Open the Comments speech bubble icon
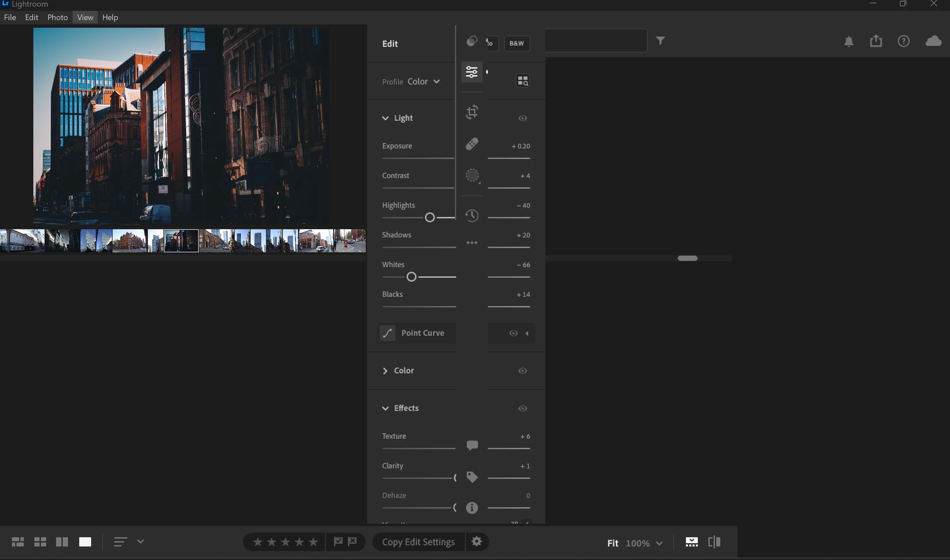 (x=472, y=445)
